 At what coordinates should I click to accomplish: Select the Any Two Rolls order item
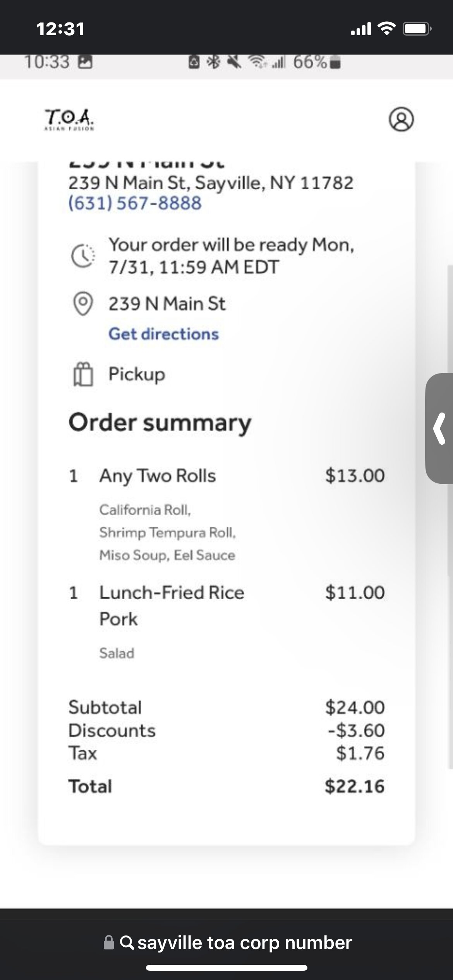(157, 476)
